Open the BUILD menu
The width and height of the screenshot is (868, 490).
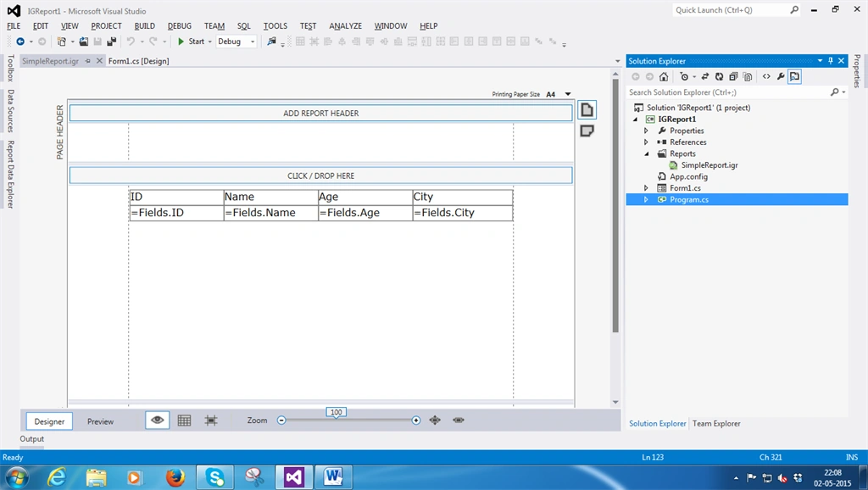point(144,26)
